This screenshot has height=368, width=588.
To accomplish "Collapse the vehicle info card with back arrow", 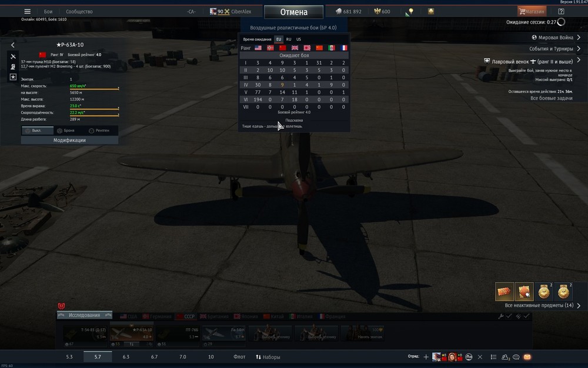I will (13, 45).
